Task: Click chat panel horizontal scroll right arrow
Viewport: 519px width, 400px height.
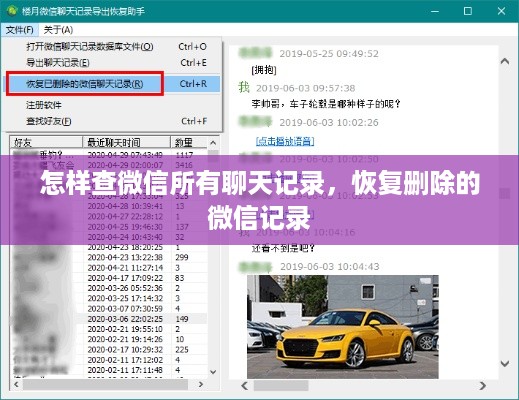Action: click(482, 386)
